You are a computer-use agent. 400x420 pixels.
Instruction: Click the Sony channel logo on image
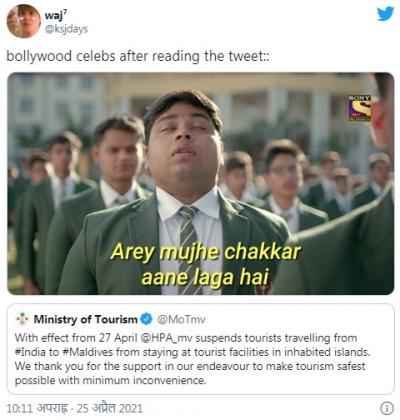tap(360, 108)
